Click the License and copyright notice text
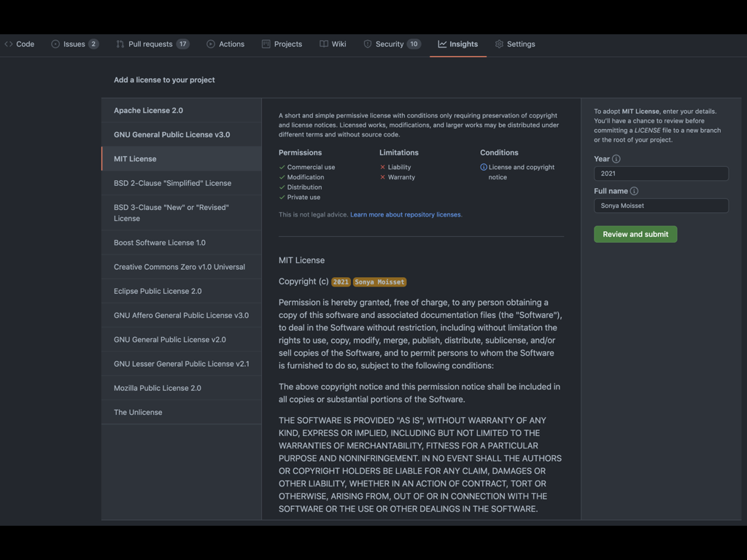Viewport: 747px width, 560px height. [521, 172]
